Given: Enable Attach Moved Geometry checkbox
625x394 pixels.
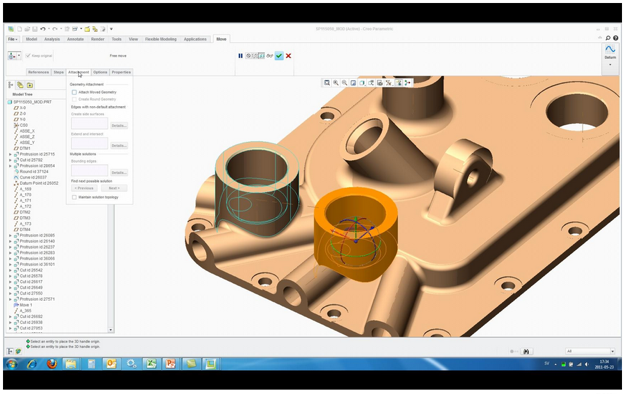Looking at the screenshot, I should click(74, 92).
